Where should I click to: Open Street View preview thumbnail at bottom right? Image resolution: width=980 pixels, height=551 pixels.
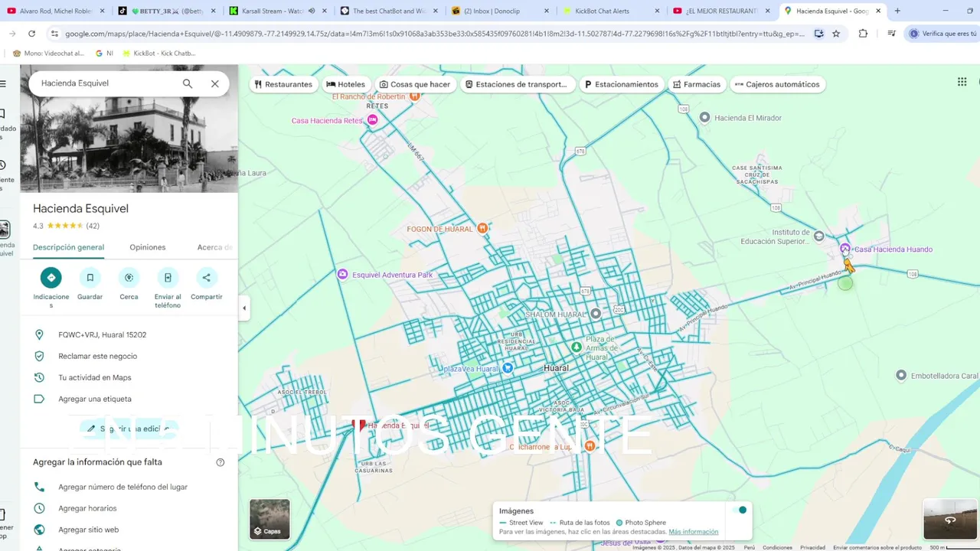950,519
